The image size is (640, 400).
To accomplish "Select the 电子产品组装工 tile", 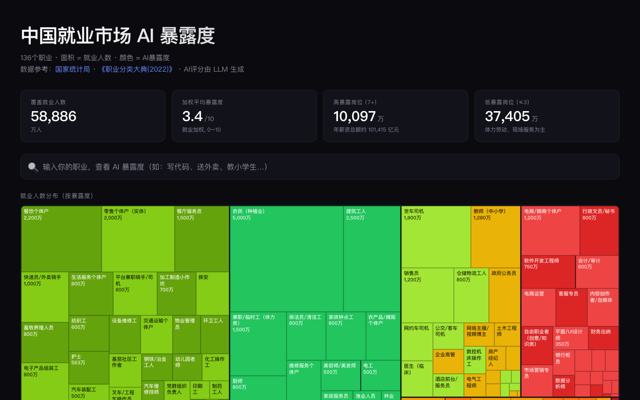I will pyautogui.click(x=45, y=381).
